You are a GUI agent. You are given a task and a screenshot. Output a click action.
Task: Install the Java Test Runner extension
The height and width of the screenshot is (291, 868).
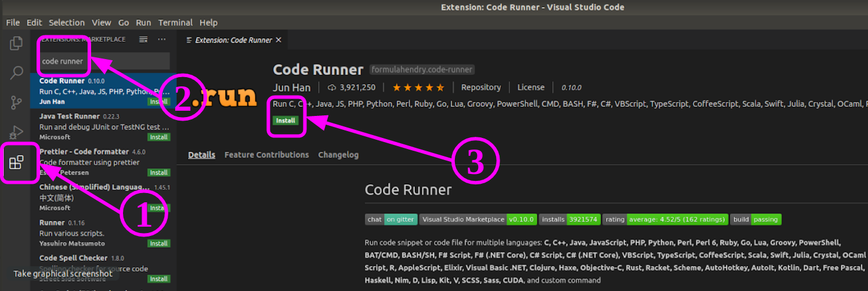point(158,137)
